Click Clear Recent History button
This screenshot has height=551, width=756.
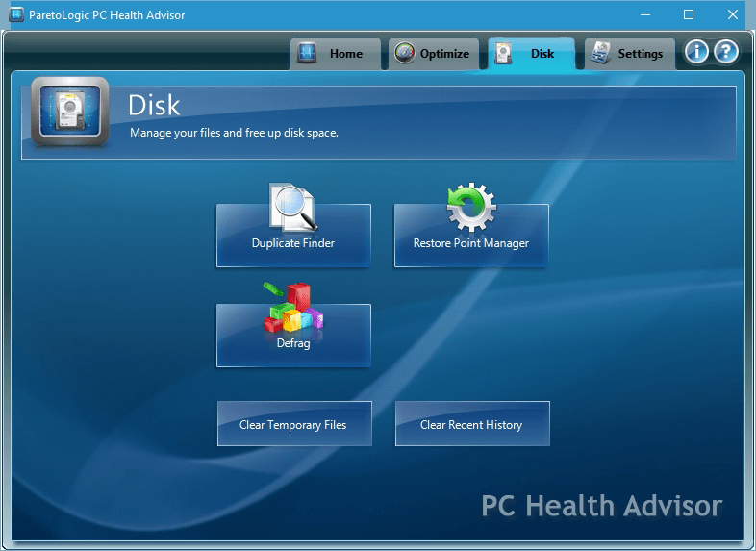[x=472, y=424]
